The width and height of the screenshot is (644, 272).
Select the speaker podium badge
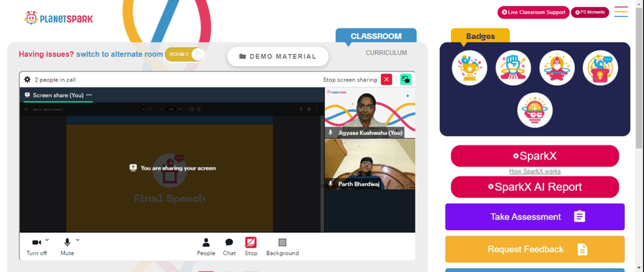tap(600, 68)
